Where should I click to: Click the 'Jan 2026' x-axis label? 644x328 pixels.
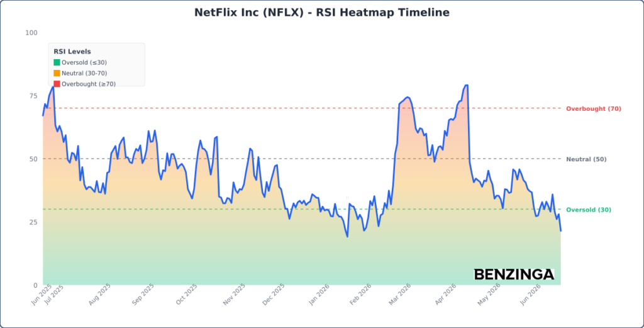tap(320, 294)
